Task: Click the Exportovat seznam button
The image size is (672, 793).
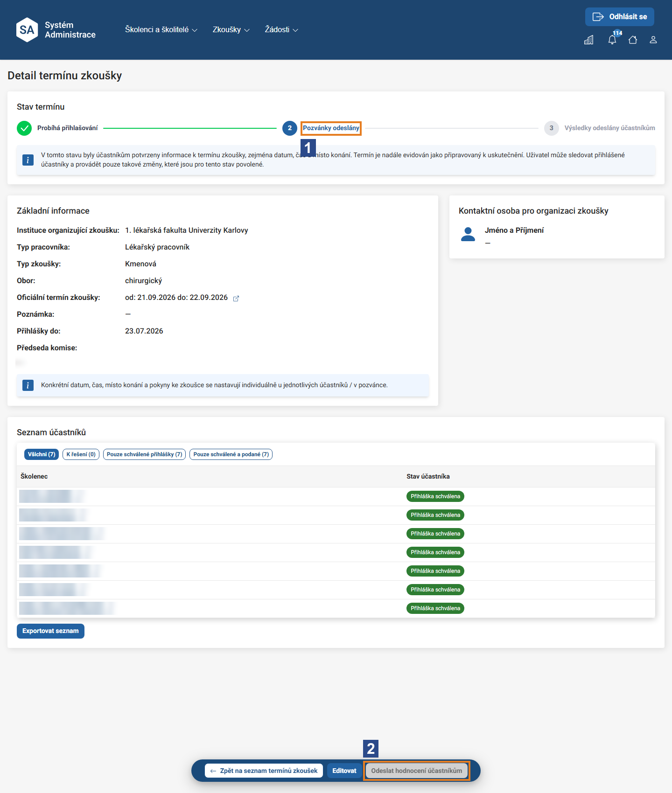Action: pos(50,631)
